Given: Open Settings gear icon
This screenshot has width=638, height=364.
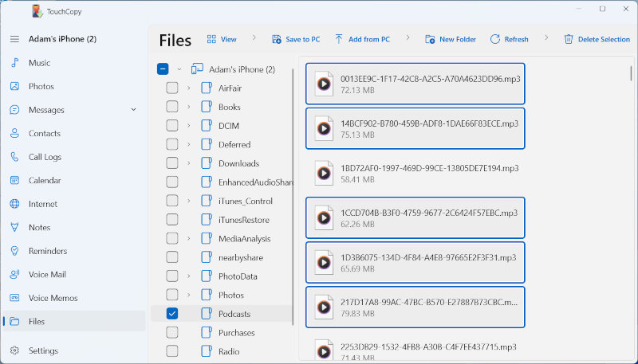Looking at the screenshot, I should [14, 350].
